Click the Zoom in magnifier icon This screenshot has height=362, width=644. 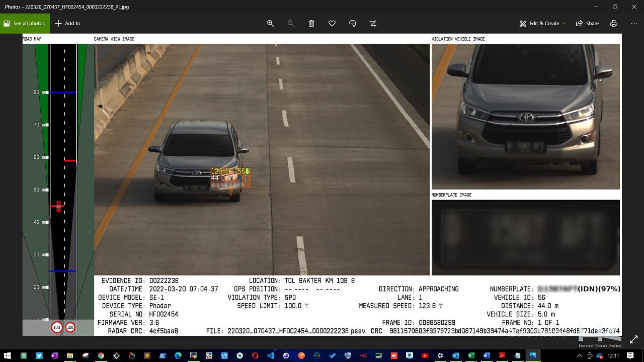coord(270,24)
